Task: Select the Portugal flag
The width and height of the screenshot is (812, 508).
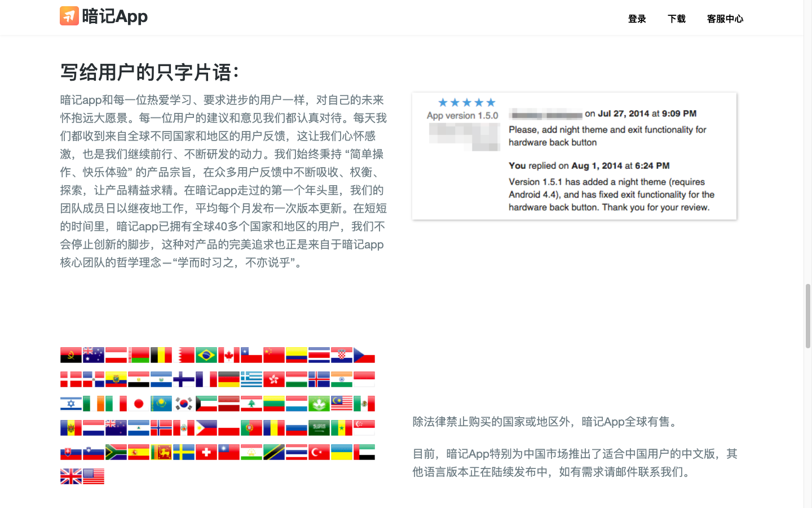Action: [251, 428]
